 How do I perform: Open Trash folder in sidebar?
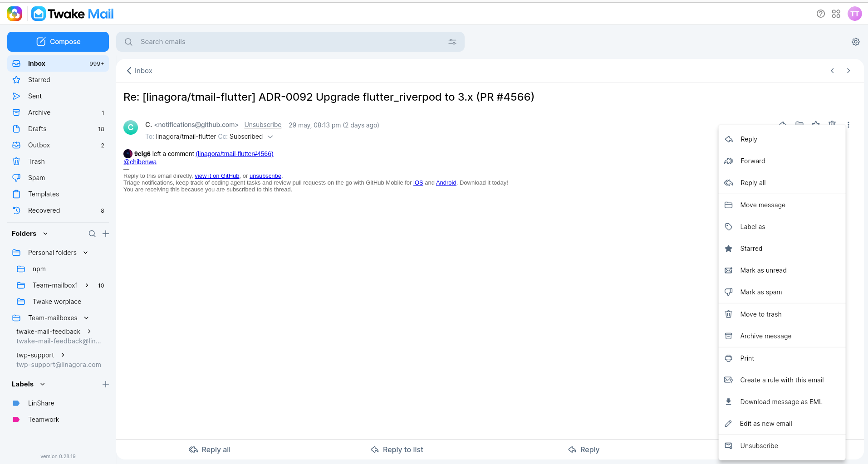58,161
